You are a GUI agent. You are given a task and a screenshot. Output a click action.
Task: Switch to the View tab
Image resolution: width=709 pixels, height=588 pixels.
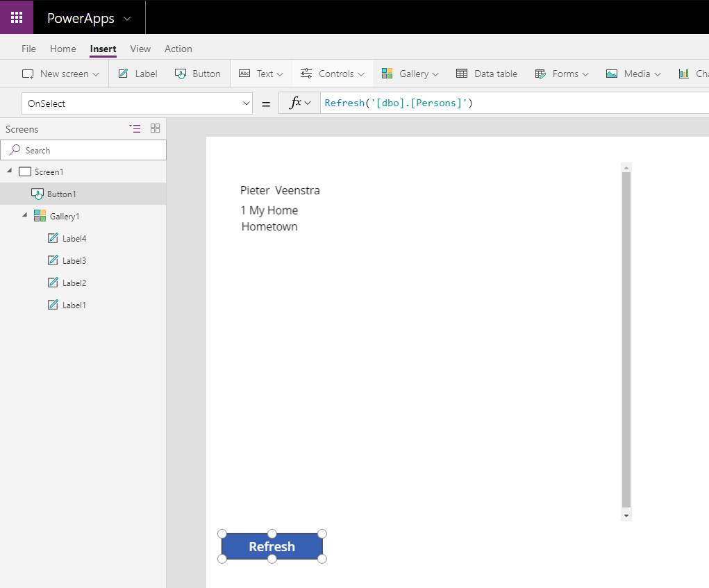[140, 49]
